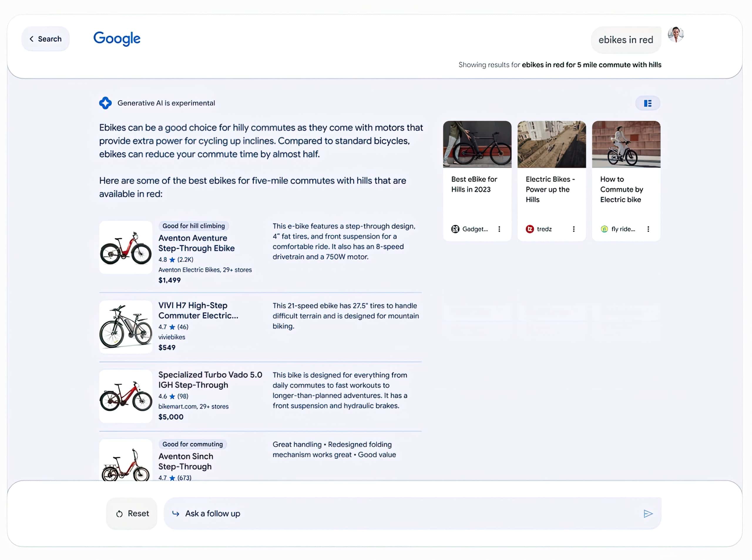Click the generative AI sparkle icon
Viewport: 752px width, 560px height.
pos(105,103)
